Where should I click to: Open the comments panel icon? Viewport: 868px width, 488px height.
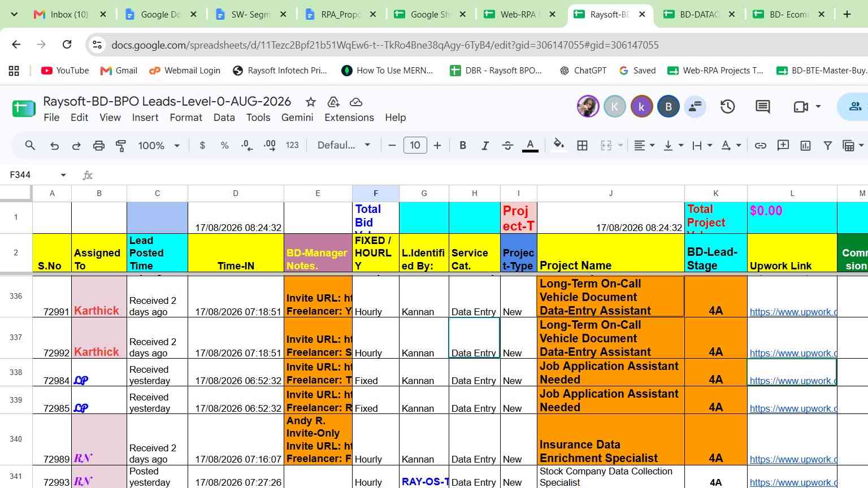(x=762, y=106)
